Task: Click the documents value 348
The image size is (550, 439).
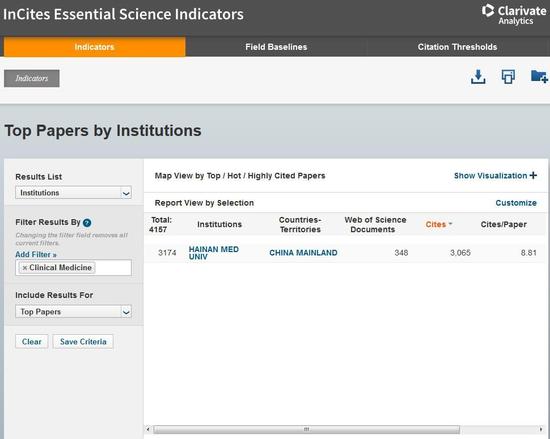Action: [401, 252]
